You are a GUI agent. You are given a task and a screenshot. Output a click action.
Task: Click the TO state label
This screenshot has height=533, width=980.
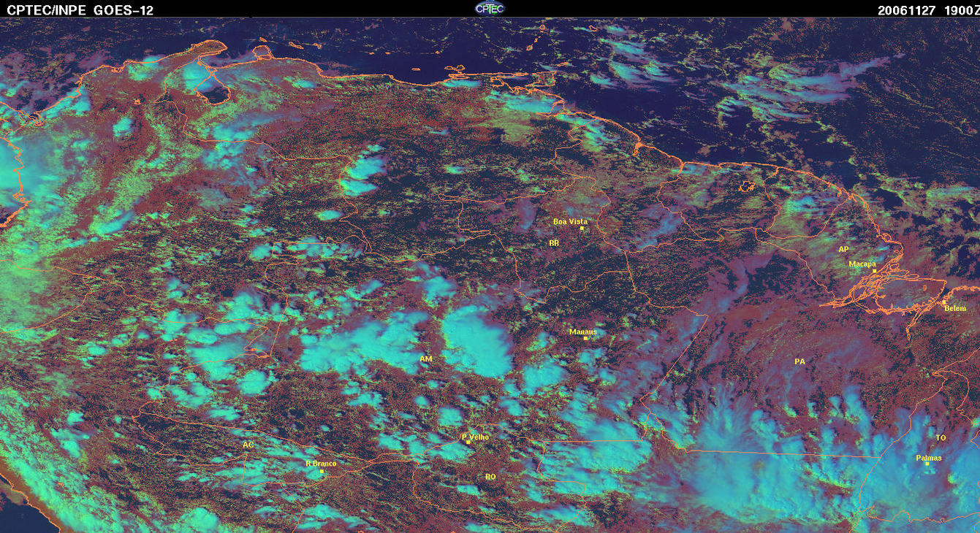click(x=941, y=438)
